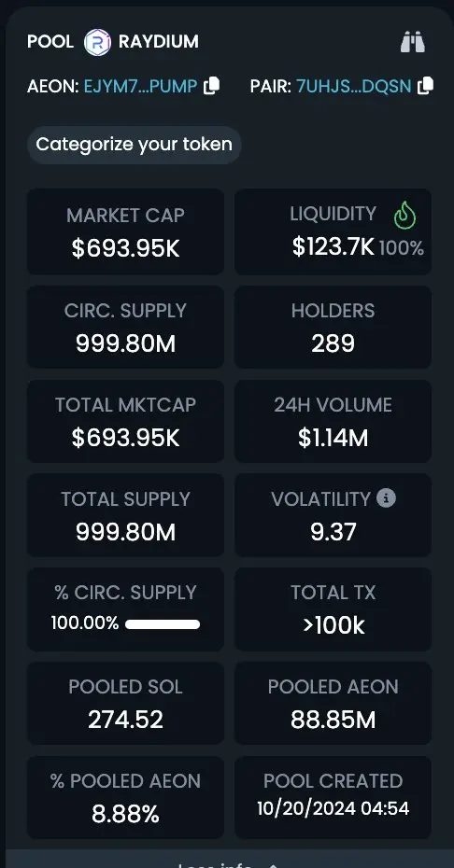Click the Raydium pool logo

(97, 42)
